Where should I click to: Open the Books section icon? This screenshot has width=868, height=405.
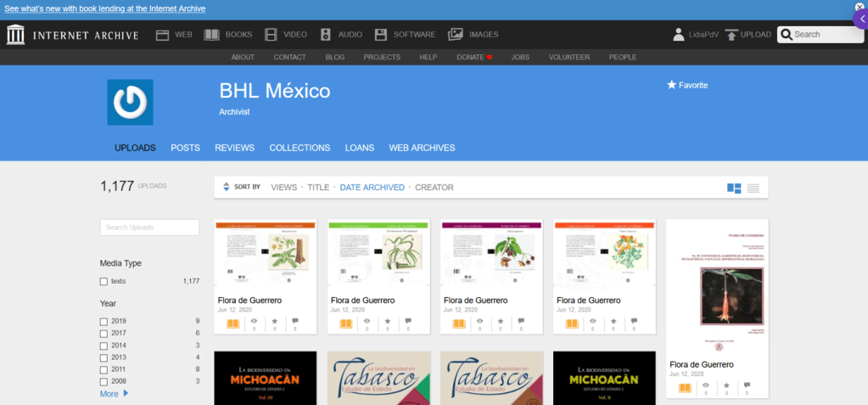coord(211,35)
